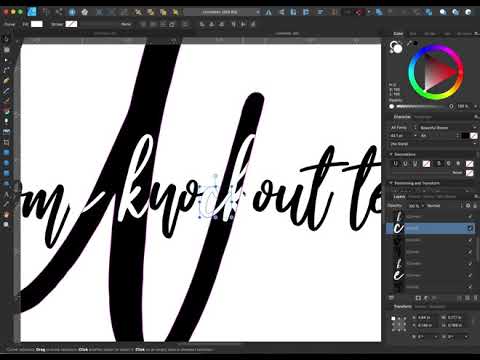Select the highlighted layer with c thumbnail

pyautogui.click(x=430, y=228)
